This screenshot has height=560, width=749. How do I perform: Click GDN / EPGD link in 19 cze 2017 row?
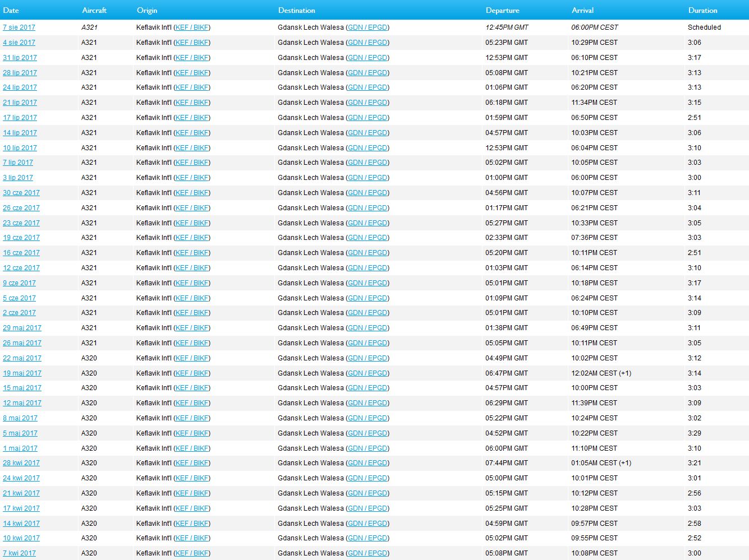[367, 238]
